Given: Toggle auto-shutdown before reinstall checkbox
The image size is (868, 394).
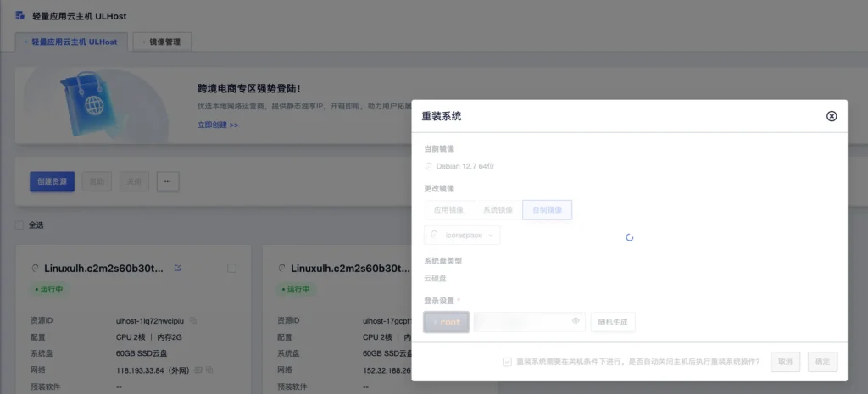Looking at the screenshot, I should click(x=507, y=362).
